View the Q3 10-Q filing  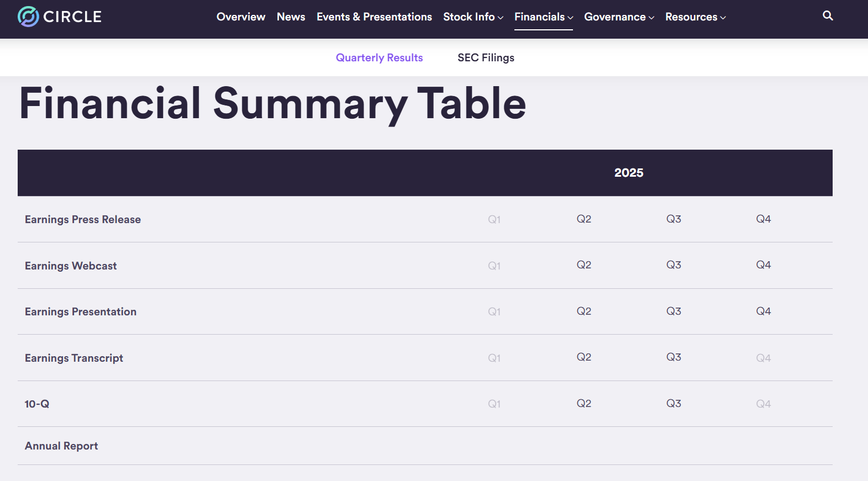(x=674, y=404)
